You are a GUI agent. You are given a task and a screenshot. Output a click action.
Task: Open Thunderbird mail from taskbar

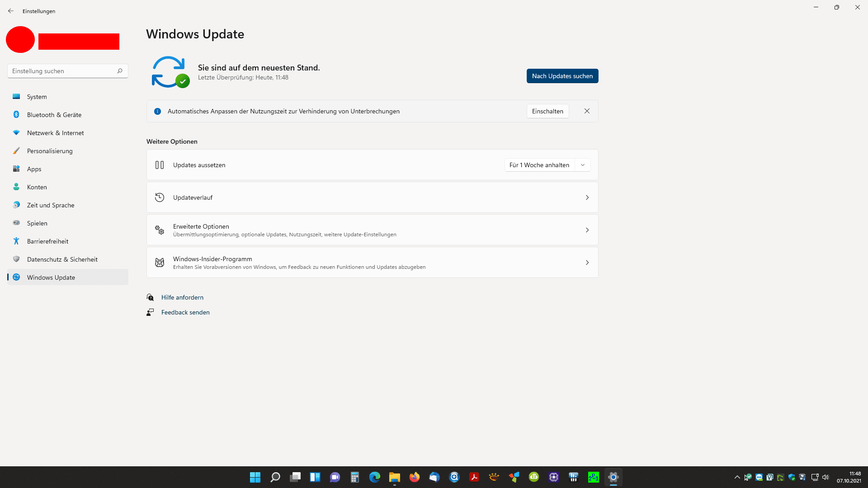[434, 477]
